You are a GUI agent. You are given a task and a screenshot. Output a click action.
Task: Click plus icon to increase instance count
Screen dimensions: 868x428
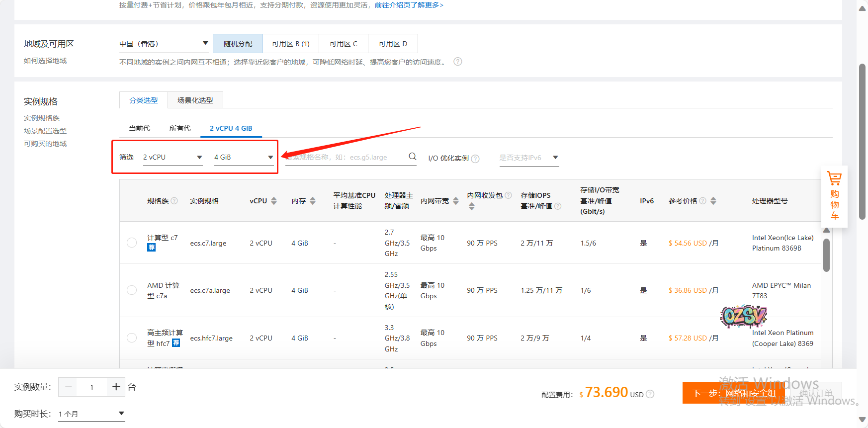click(116, 387)
